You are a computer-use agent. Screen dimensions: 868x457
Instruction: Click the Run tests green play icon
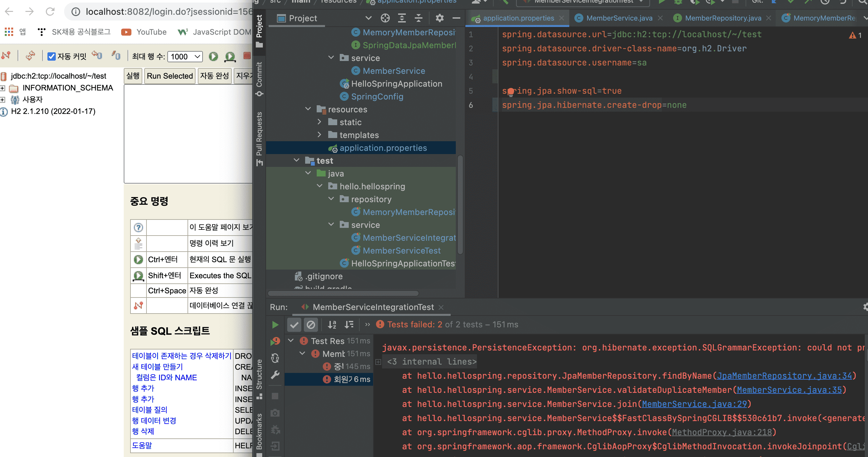tap(275, 324)
